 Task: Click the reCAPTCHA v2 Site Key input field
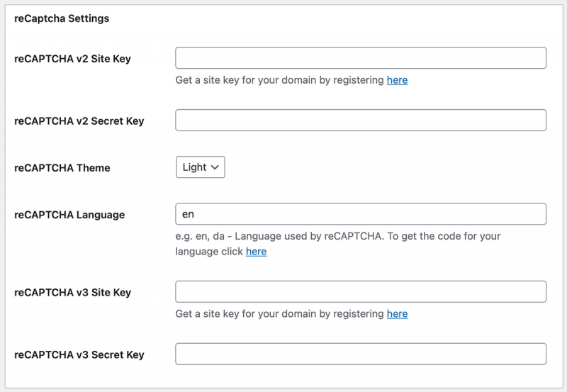361,58
